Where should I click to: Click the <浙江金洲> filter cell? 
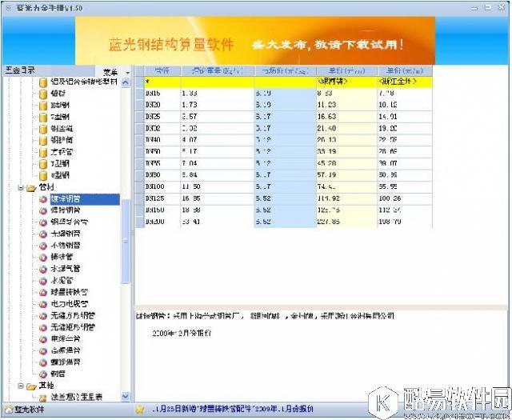405,82
